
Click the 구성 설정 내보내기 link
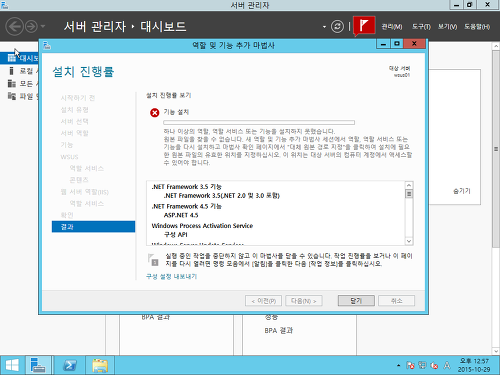tap(172, 276)
